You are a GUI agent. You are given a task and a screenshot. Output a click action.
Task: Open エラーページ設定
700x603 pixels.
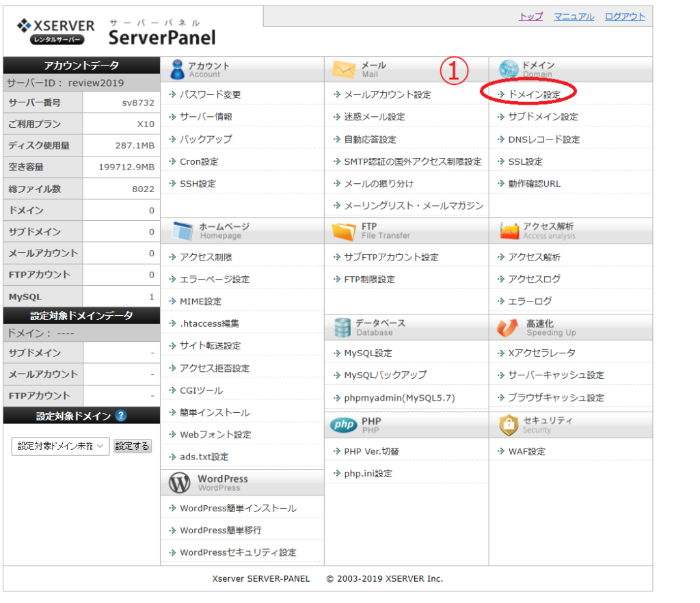(215, 280)
